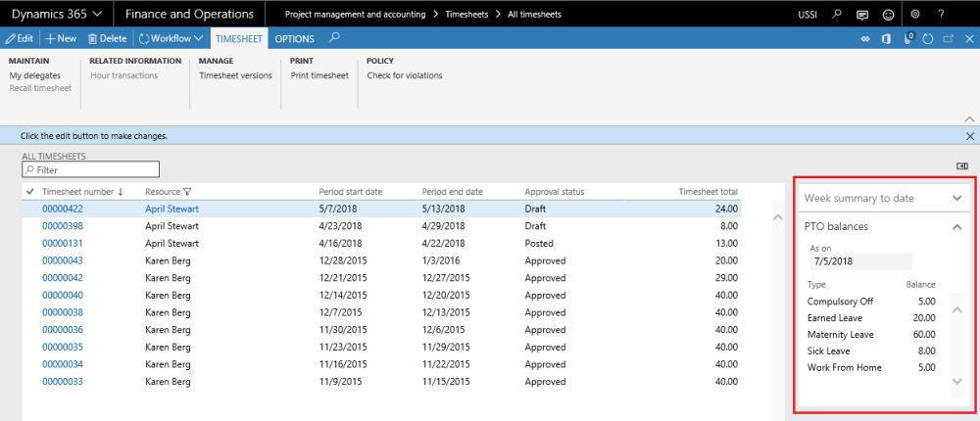Collapse the FactBox pane icon
The height and width of the screenshot is (421, 980).
point(961,165)
